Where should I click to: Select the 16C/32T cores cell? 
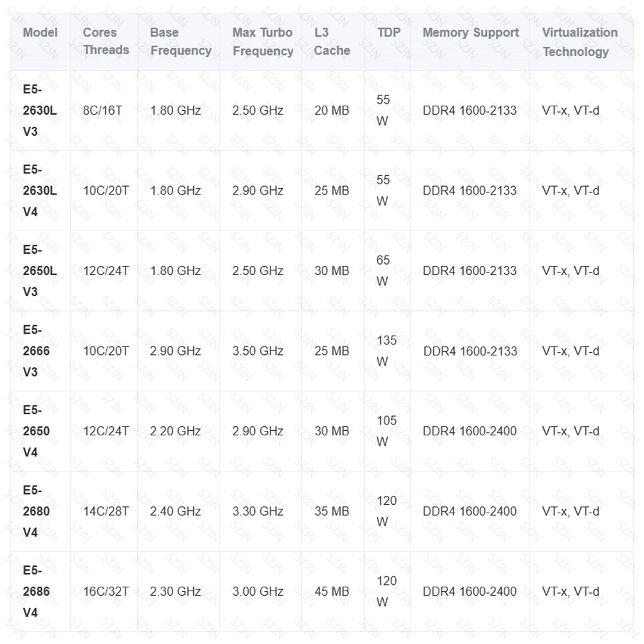106,591
